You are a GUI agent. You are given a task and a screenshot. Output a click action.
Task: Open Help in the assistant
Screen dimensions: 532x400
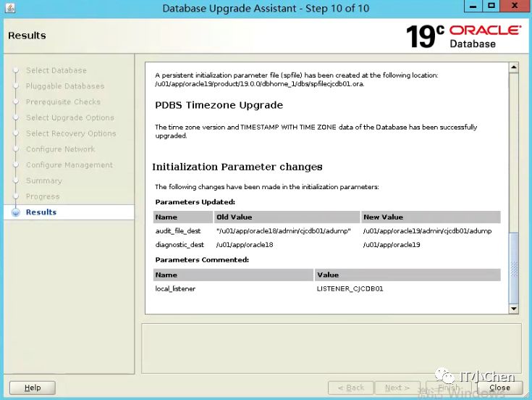[x=33, y=388]
